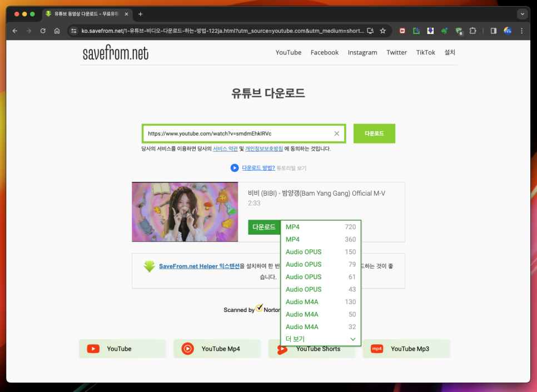Choose Audio M4A 130 option
This screenshot has height=392, width=537.
pyautogui.click(x=321, y=302)
